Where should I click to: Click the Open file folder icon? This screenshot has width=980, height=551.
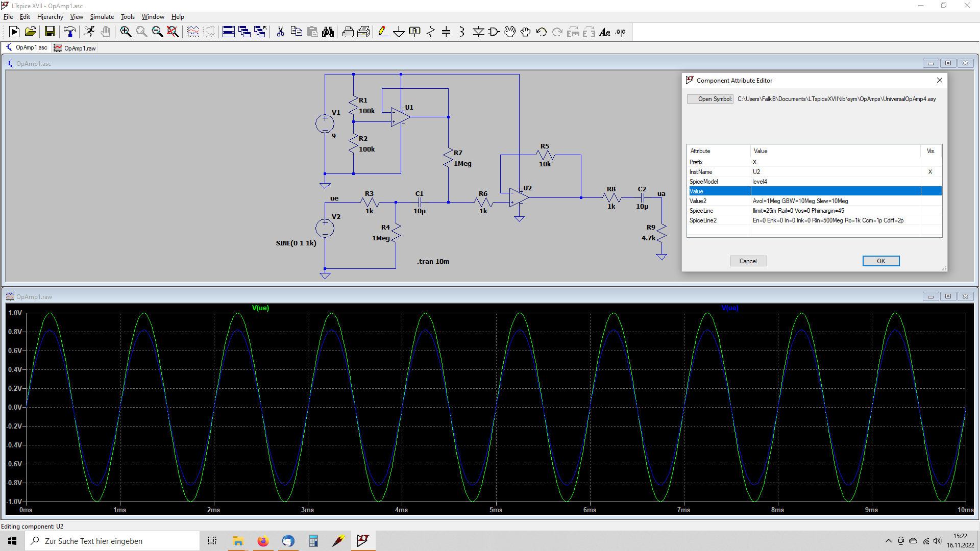click(31, 32)
